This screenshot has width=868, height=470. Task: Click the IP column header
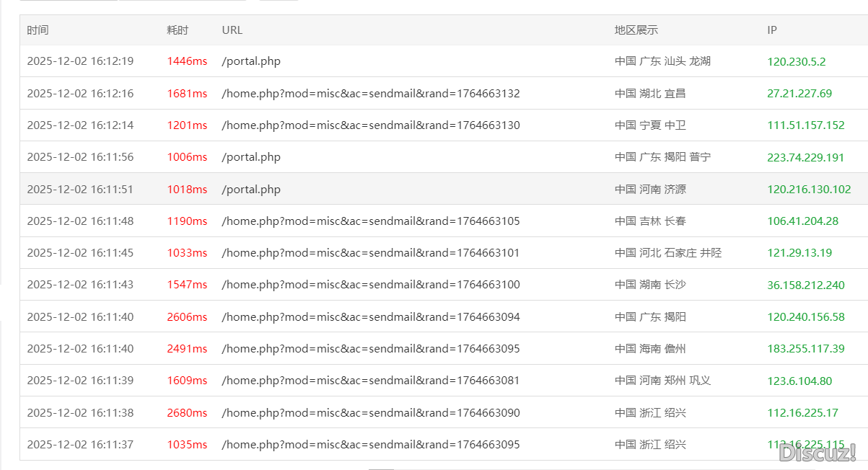[x=771, y=30]
